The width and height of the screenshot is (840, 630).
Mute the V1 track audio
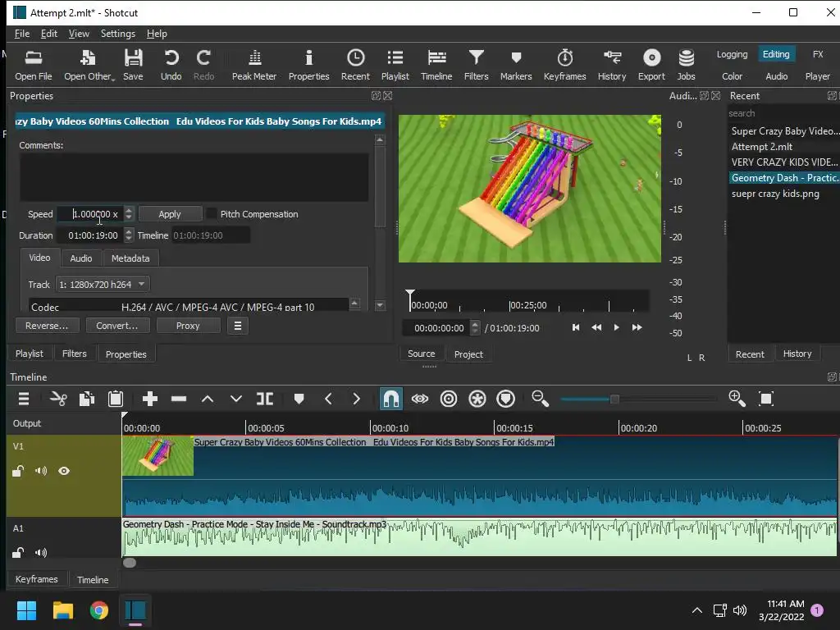pos(41,471)
